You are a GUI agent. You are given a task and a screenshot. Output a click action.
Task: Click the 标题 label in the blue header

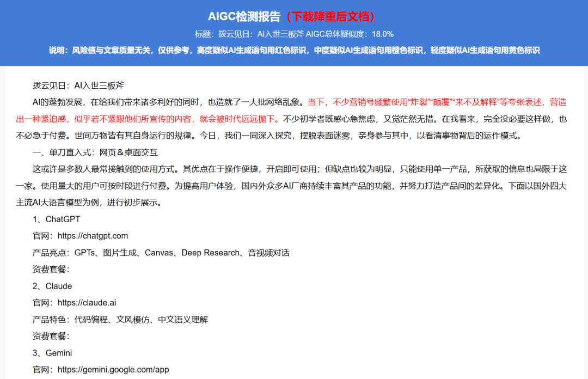coord(204,34)
